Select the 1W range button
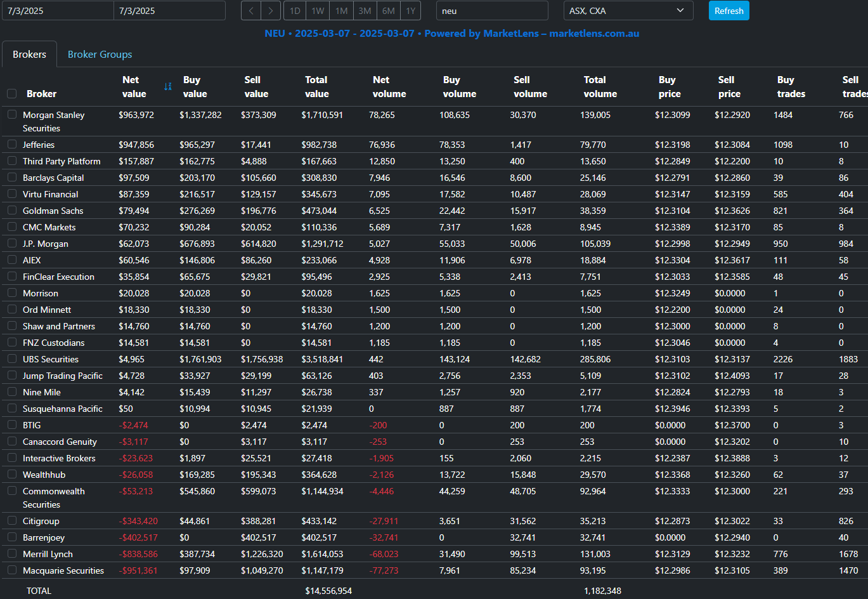The height and width of the screenshot is (599, 868). (318, 11)
